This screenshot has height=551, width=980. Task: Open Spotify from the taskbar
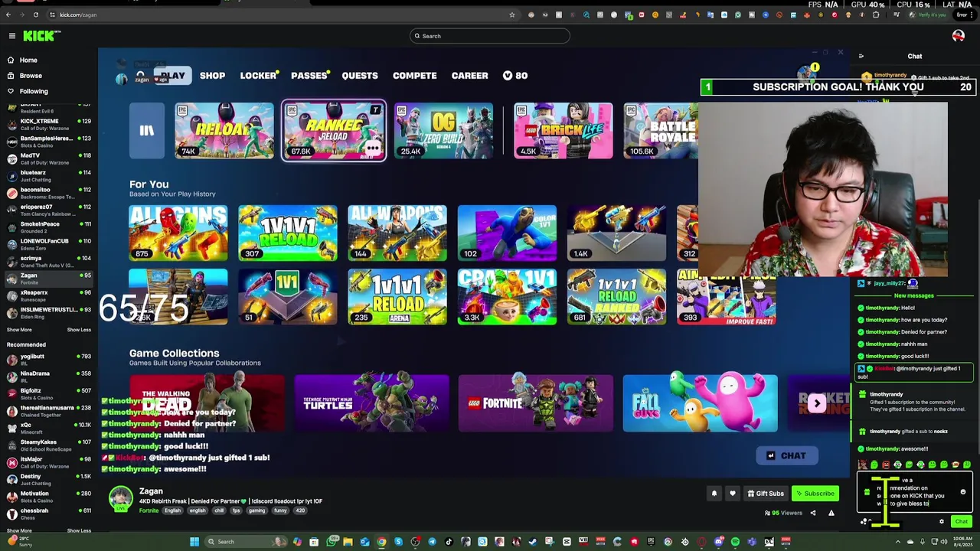[x=735, y=542]
